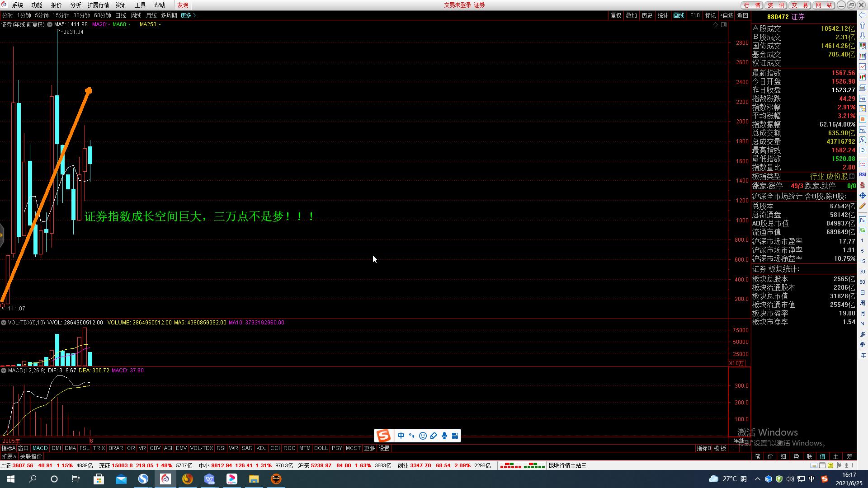
Task: Click the diamond icon at the chart's top right
Action: [x=715, y=24]
